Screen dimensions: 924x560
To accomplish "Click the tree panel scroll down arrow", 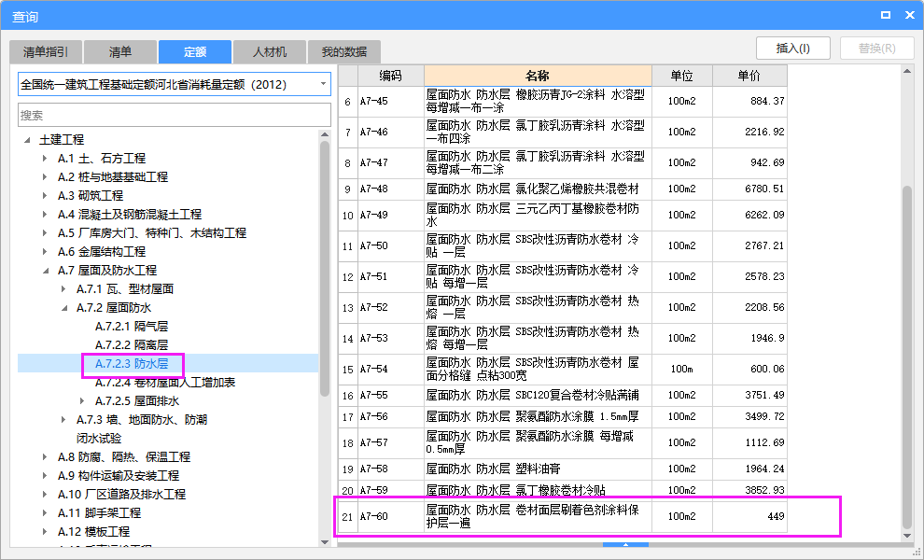I will click(325, 541).
